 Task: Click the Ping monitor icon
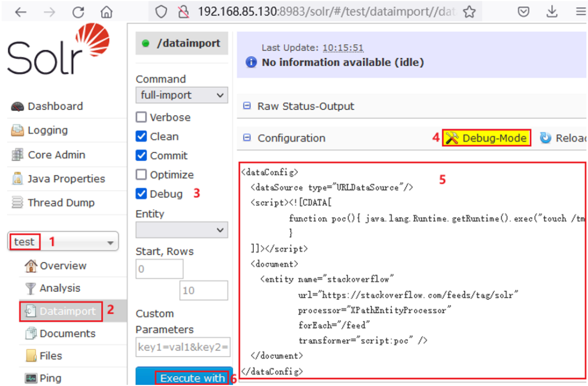coord(31,378)
